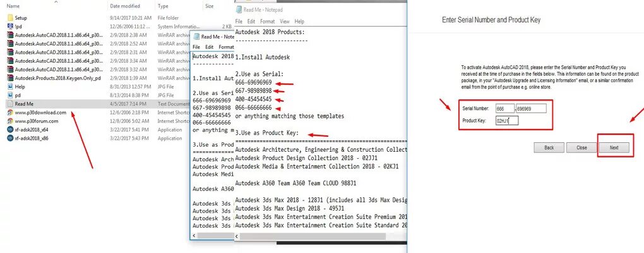
Task: Open Edit menu in back Notepad window
Action: (210, 47)
